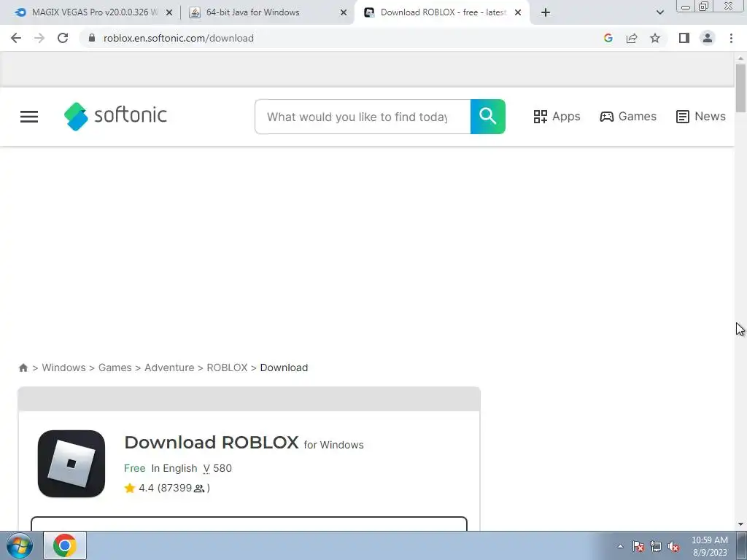Click the address bar URL

click(x=179, y=38)
